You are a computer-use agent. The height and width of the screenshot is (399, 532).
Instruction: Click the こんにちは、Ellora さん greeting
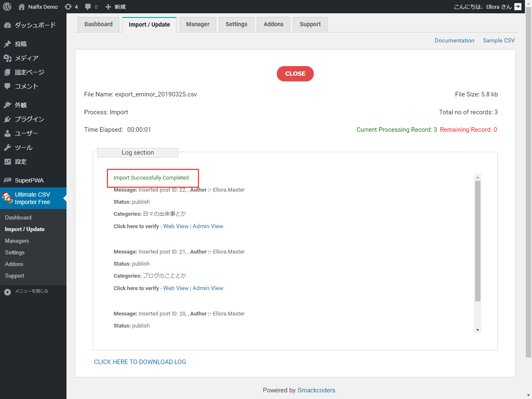coord(483,7)
